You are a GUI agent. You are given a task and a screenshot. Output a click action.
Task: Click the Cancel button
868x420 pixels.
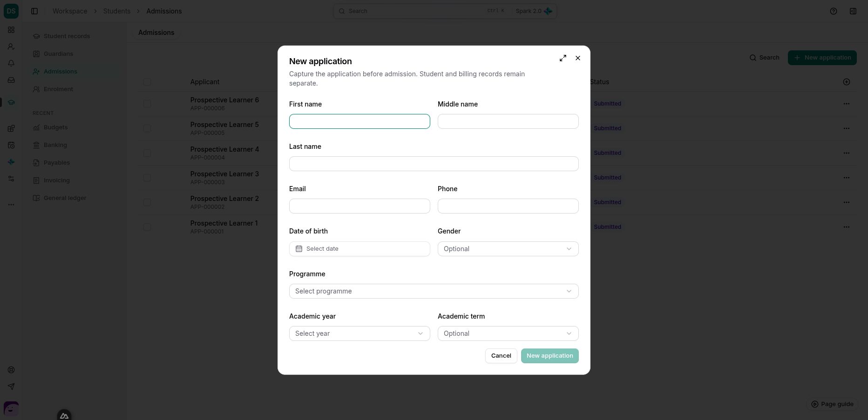tap(501, 356)
